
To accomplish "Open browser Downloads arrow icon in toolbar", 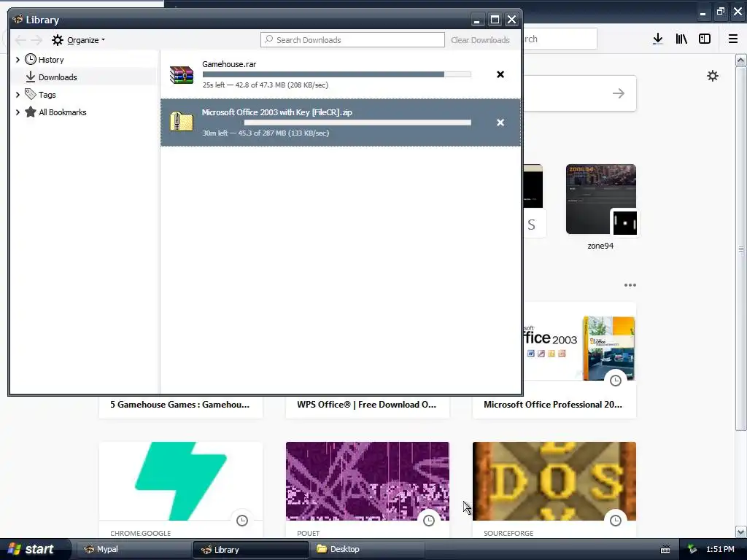I will (658, 39).
